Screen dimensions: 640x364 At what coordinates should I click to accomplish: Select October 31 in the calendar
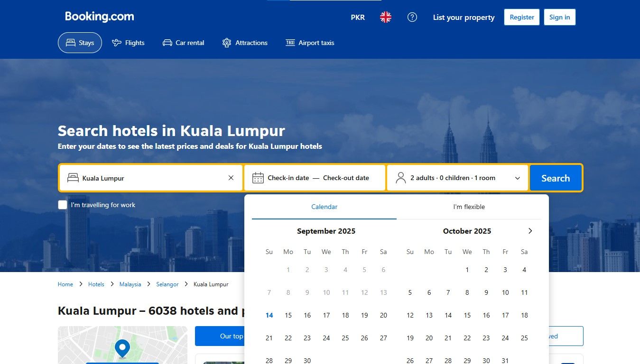(x=505, y=360)
